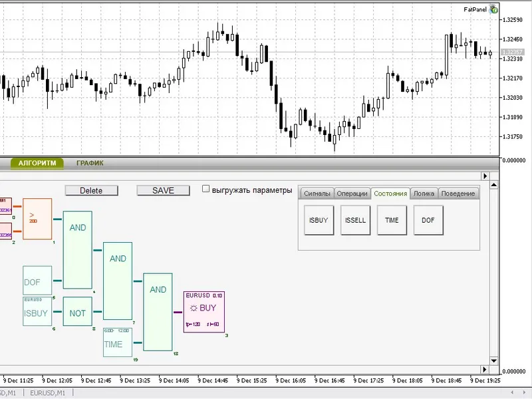This screenshot has width=532, height=399.
Task: Click the chart tabs scroll left arrow
Action: 512,393
